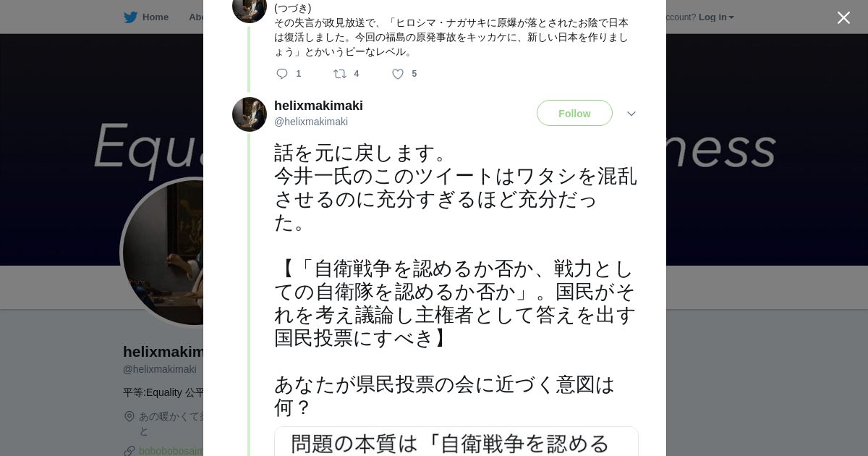This screenshot has height=456, width=868.
Task: Follow helixmakimaki with the Follow button
Action: (x=574, y=114)
